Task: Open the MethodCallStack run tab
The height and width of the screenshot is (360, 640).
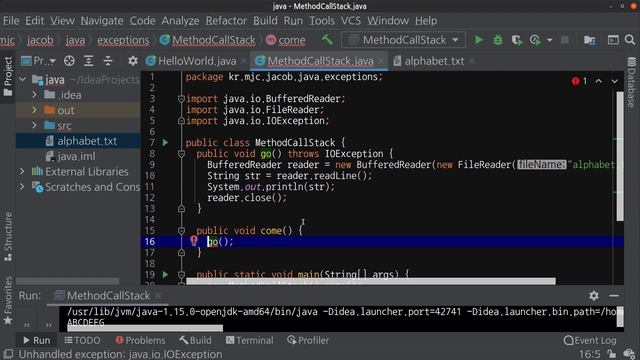Action: click(x=108, y=296)
